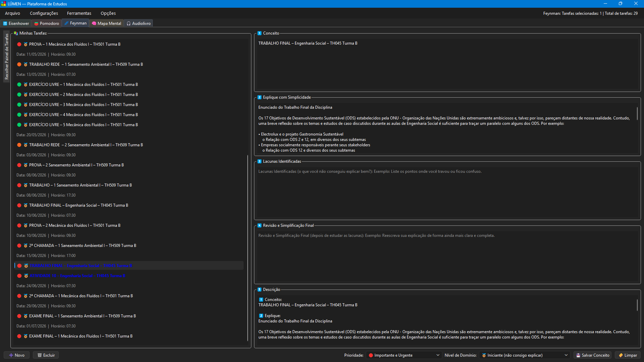Open the Ferramentas menu
The image size is (644, 362).
(x=79, y=13)
